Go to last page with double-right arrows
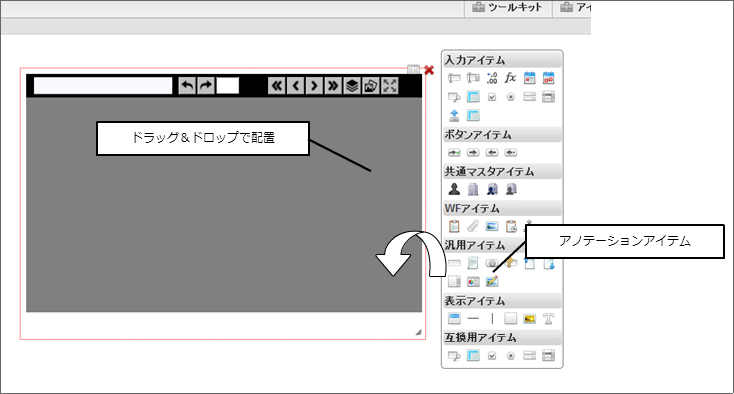Image resolution: width=734 pixels, height=394 pixels. [333, 86]
